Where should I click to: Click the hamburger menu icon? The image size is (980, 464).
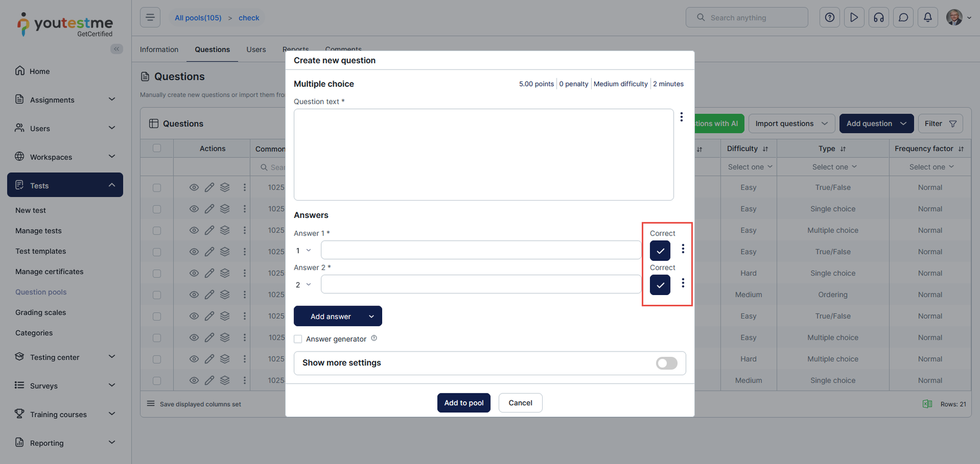click(x=150, y=18)
